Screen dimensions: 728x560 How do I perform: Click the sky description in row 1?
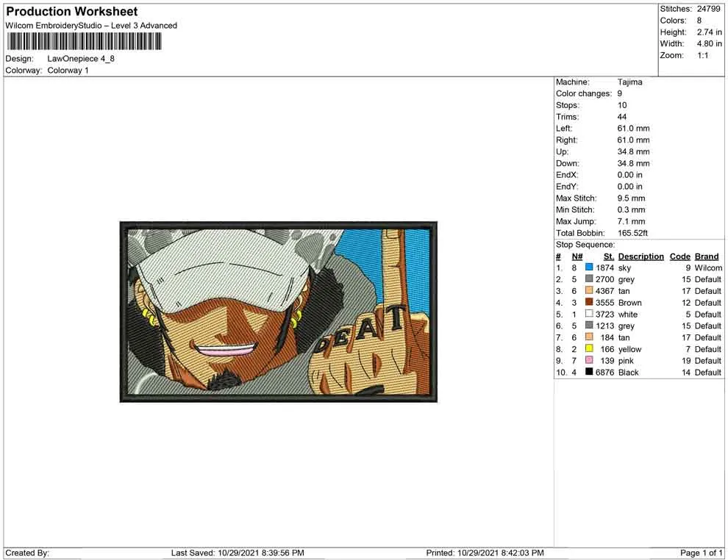[x=624, y=268]
